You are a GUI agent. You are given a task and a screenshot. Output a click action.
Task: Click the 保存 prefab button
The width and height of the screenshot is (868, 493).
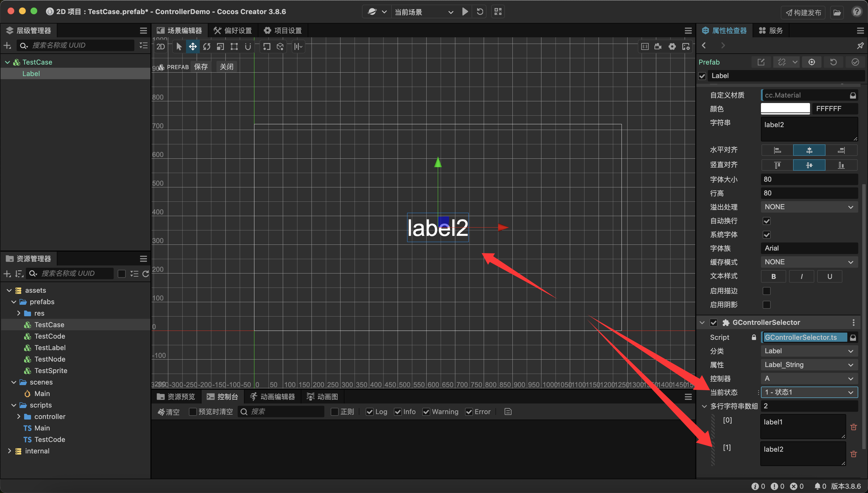coord(201,67)
